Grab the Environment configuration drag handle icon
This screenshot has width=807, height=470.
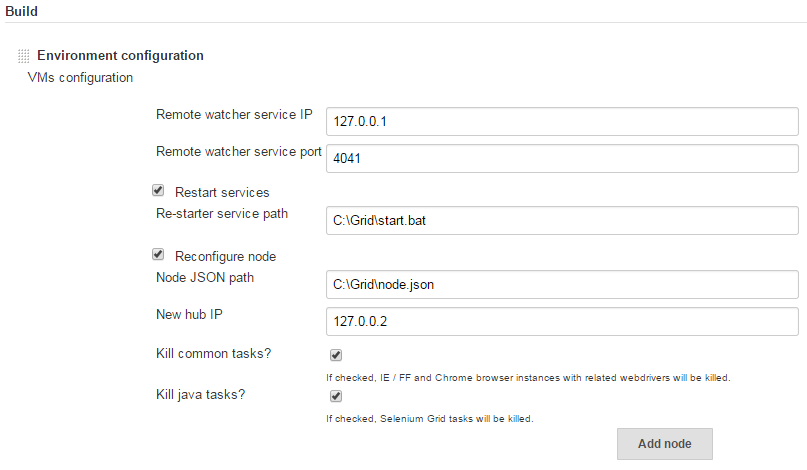[x=24, y=56]
